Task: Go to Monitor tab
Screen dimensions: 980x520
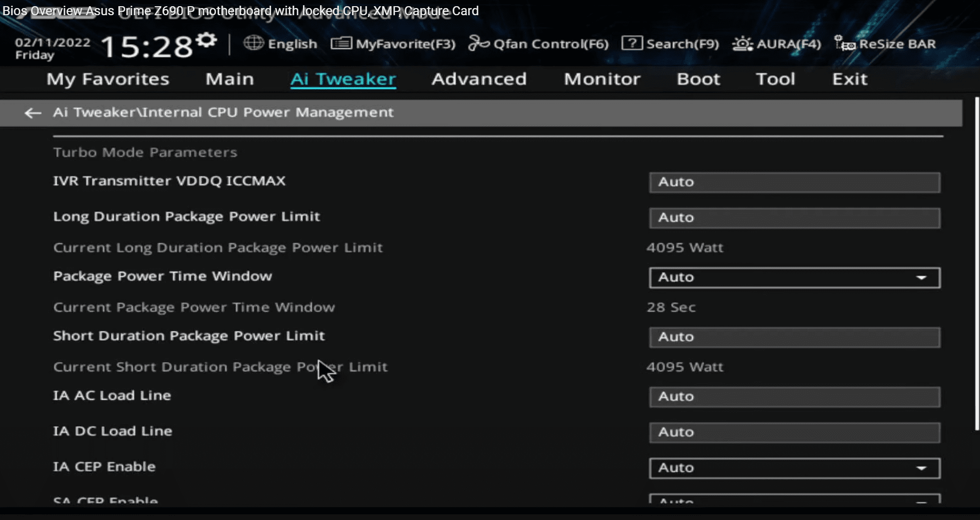Action: tap(602, 79)
